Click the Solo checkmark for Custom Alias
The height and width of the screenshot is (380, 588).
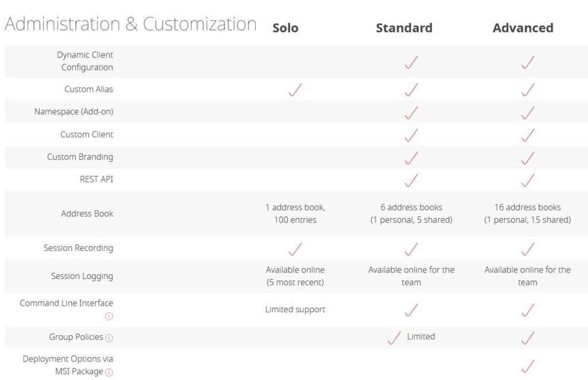pos(295,90)
